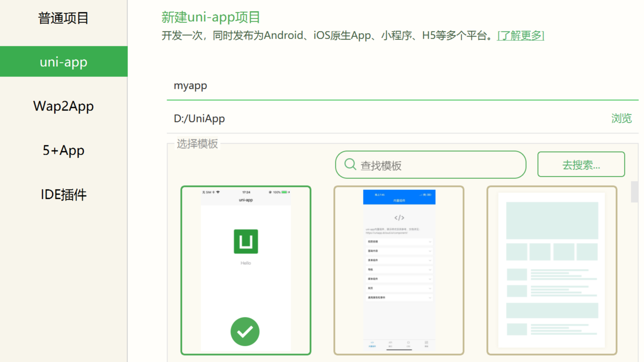Click 浏览 to browse for folder
The width and height of the screenshot is (644, 362).
(x=621, y=119)
